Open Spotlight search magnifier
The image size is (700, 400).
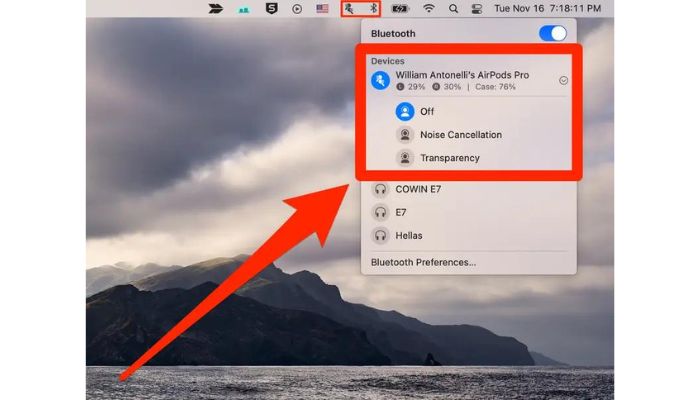[x=453, y=8]
